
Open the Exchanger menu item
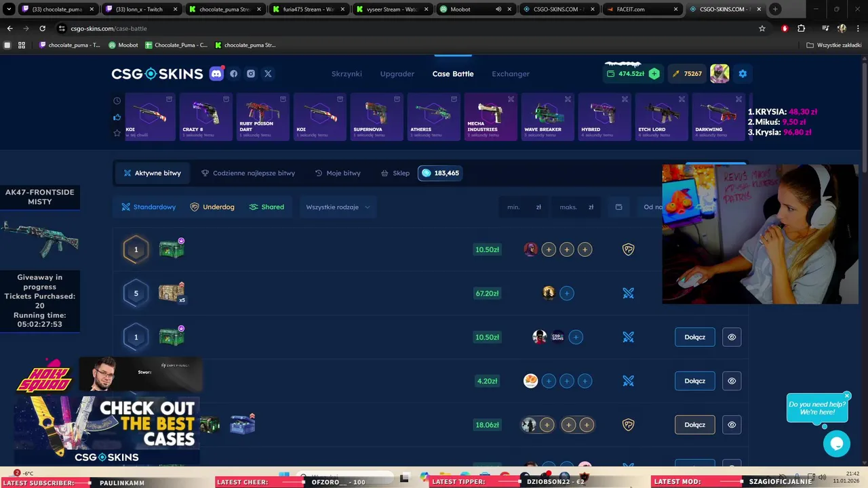click(x=511, y=74)
